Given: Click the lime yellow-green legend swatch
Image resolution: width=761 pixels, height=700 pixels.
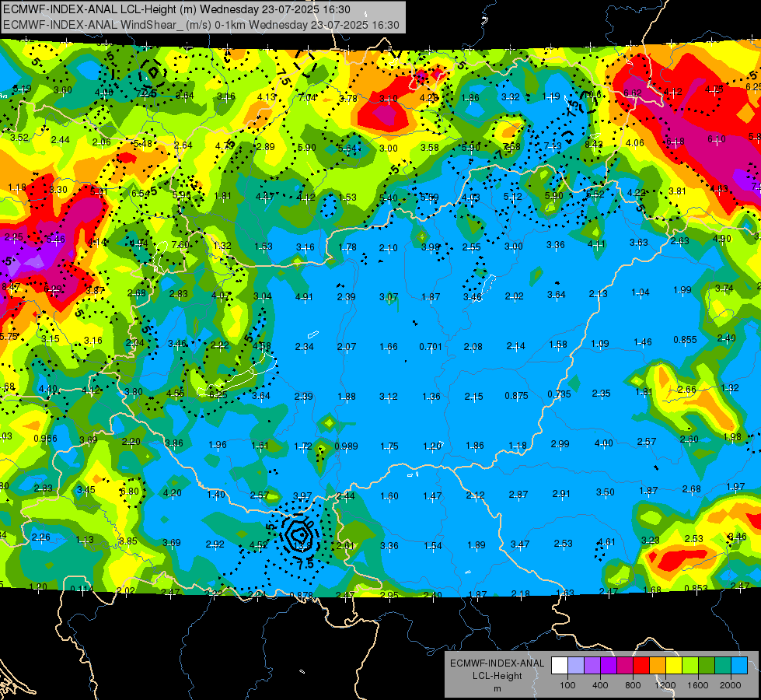Looking at the screenshot, I should (x=690, y=665).
